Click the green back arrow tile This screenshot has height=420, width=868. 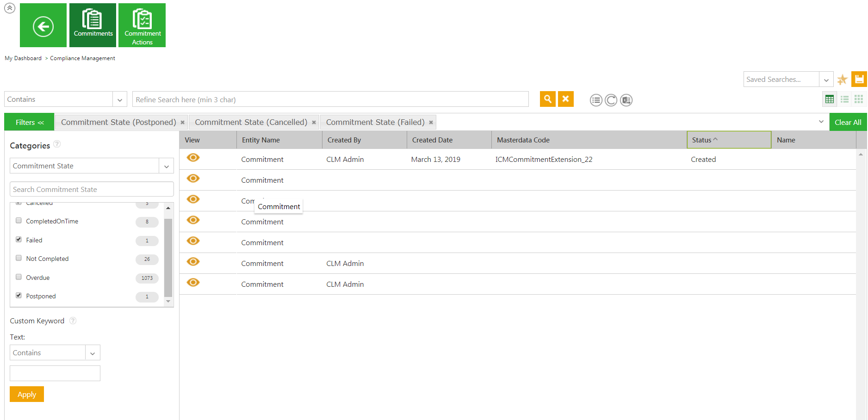[x=43, y=25]
